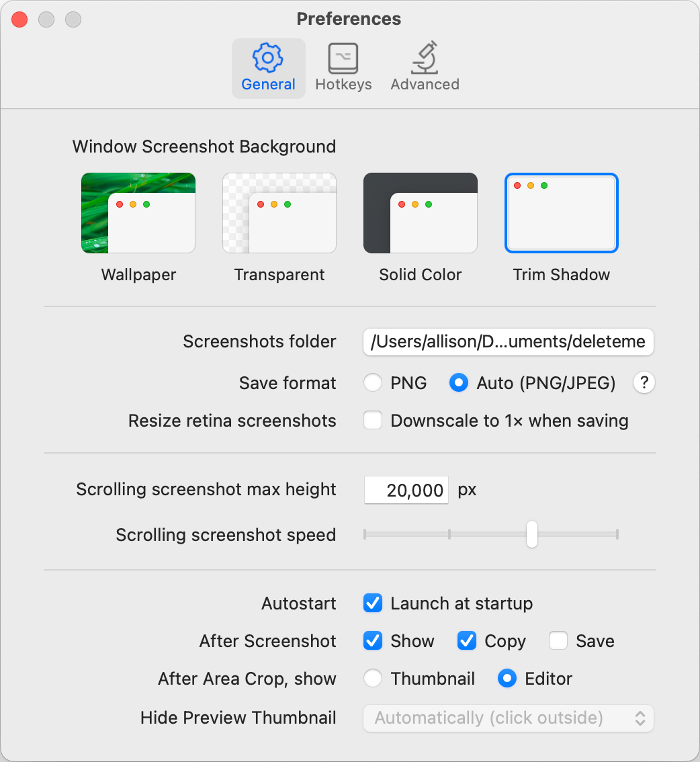Enable Save after screenshot
Viewport: 700px width, 762px height.
click(x=558, y=641)
